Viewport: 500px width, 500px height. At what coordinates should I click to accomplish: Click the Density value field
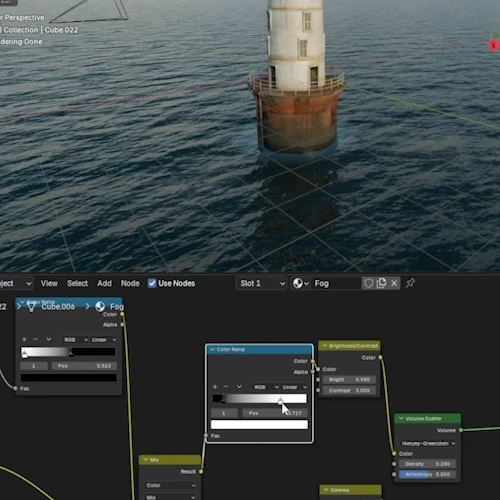(x=427, y=464)
